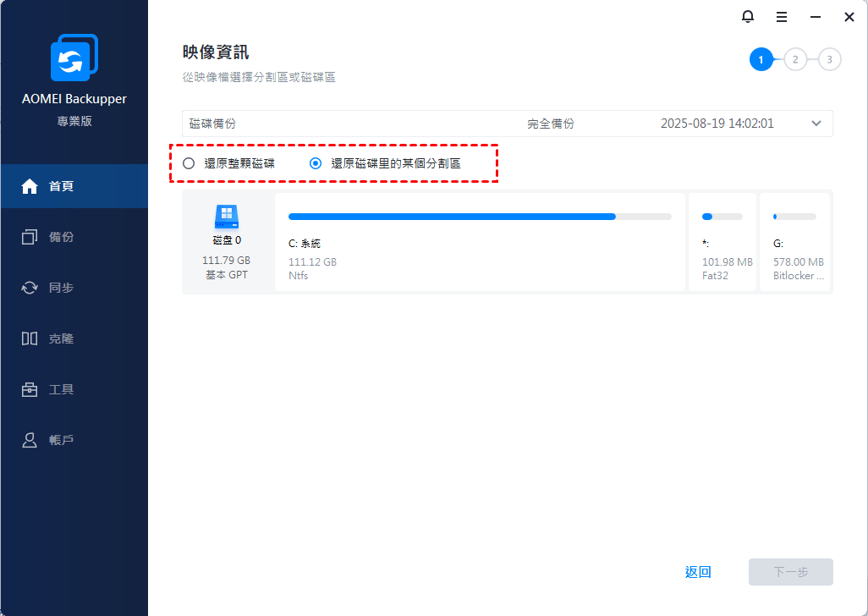The height and width of the screenshot is (616, 868).
Task: Click the 111.12 GB size text
Action: (313, 261)
